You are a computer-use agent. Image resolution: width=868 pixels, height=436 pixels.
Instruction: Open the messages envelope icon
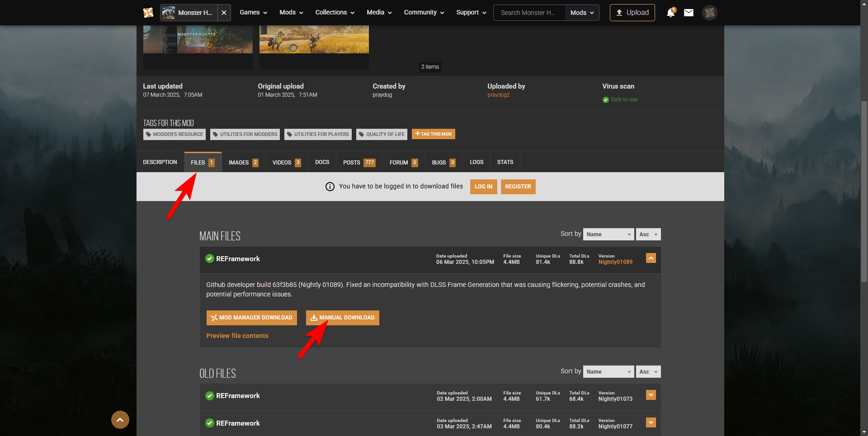[689, 13]
